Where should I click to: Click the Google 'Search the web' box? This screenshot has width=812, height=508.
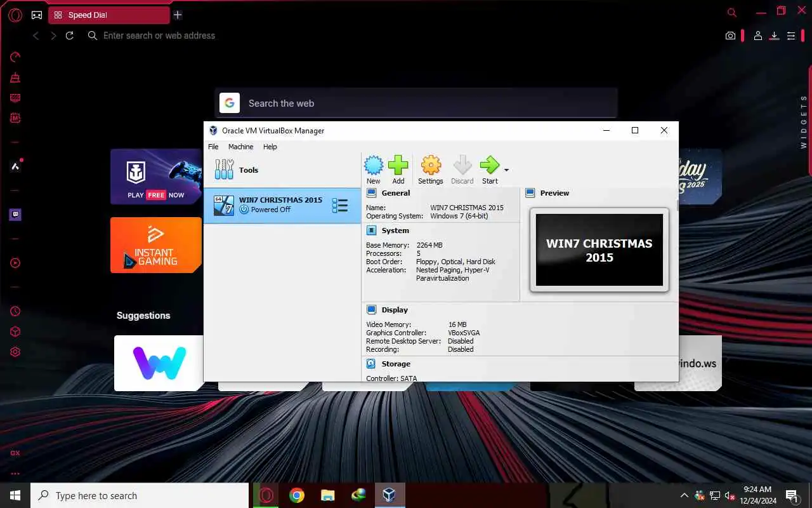pyautogui.click(x=416, y=103)
